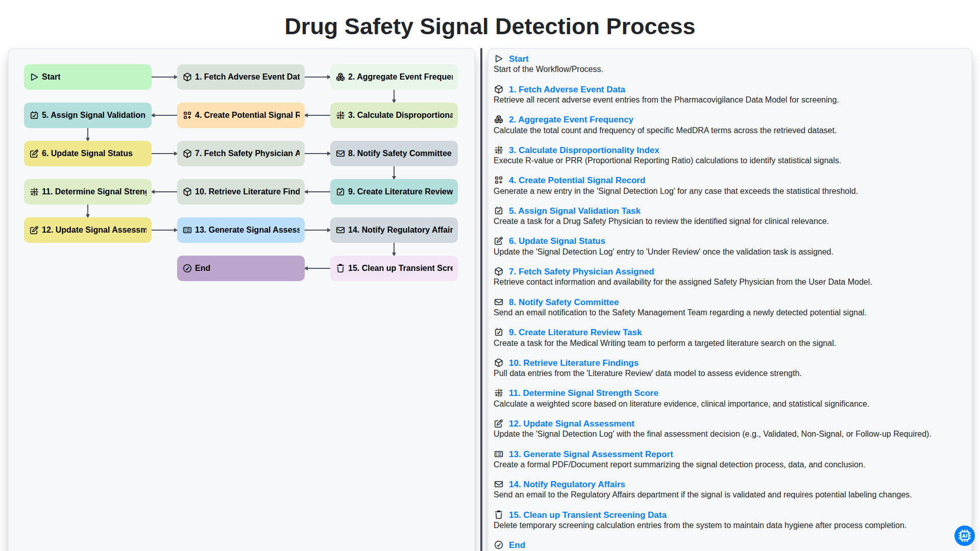Screen dimensions: 980x551
Task: Open the Start link in description list
Action: pos(518,59)
